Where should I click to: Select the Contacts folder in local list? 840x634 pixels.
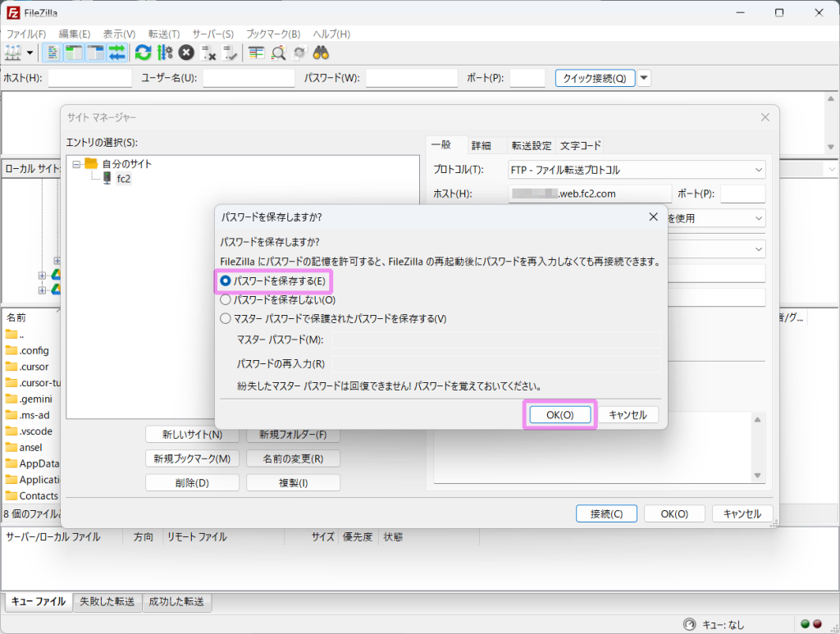(33, 496)
